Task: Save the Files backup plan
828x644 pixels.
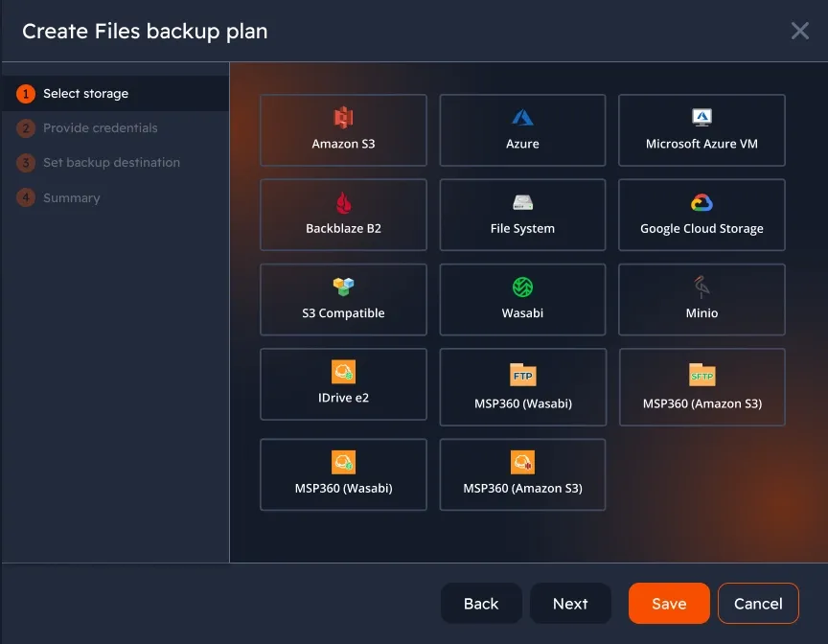Action: click(668, 603)
